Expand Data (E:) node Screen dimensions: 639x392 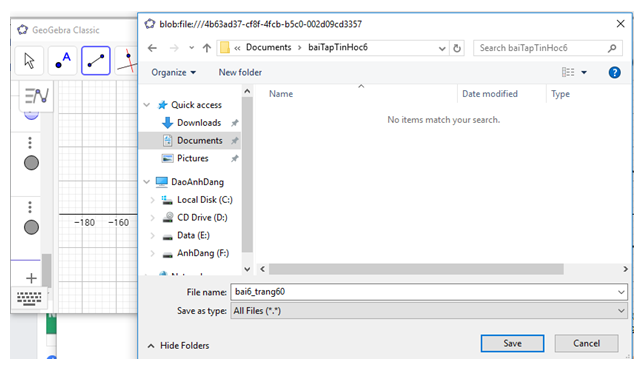click(152, 236)
